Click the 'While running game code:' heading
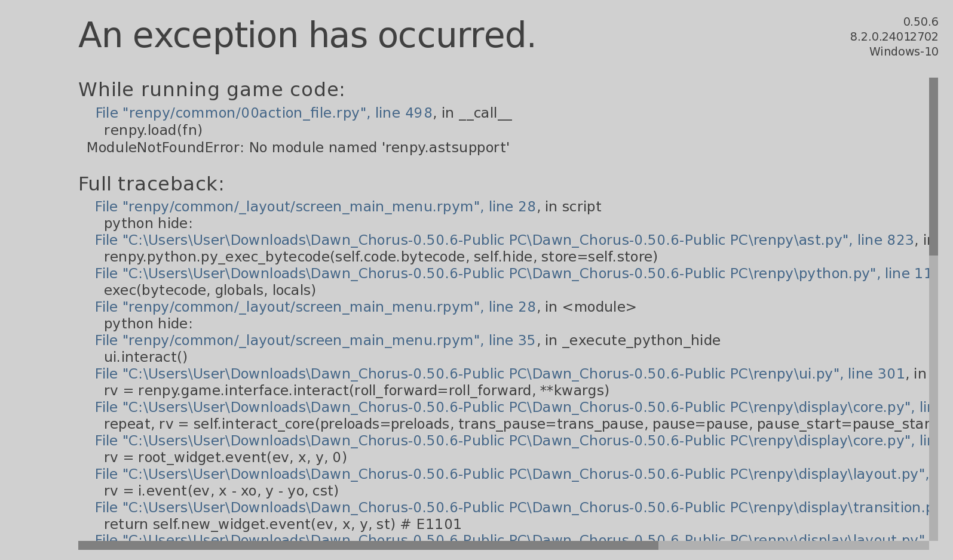This screenshot has height=560, width=953. pyautogui.click(x=212, y=90)
